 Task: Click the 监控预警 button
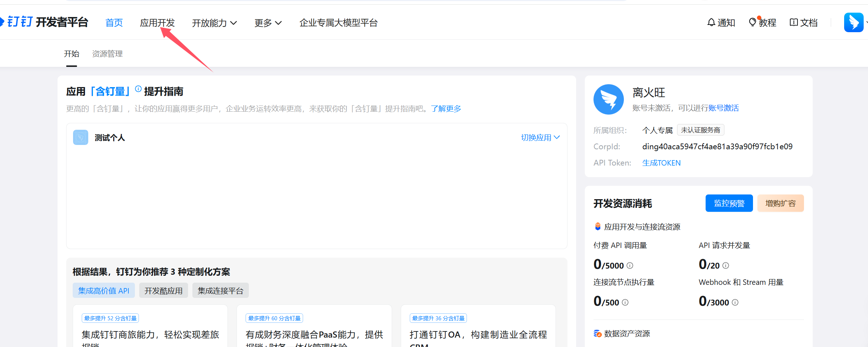click(729, 203)
